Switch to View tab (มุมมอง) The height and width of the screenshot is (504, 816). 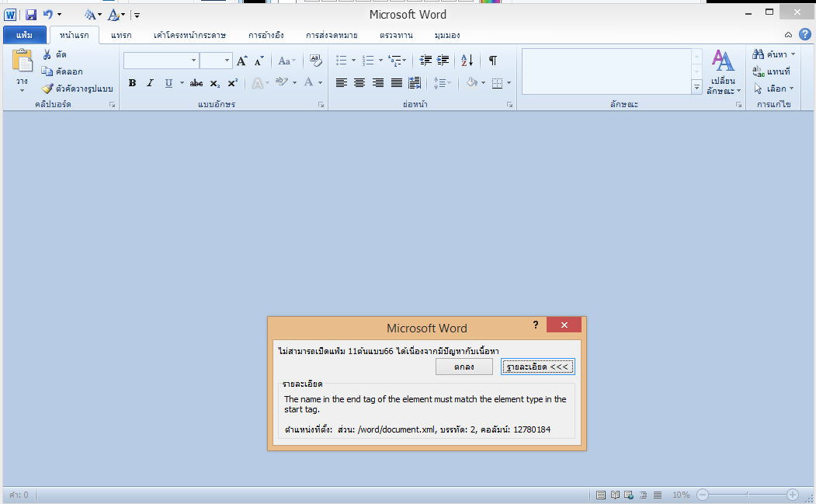point(447,36)
